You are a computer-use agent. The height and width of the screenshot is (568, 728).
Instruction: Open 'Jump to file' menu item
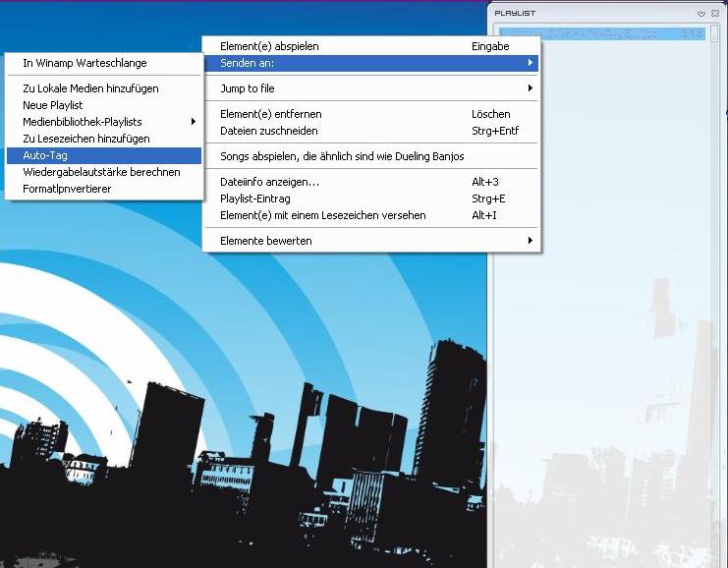click(x=371, y=88)
